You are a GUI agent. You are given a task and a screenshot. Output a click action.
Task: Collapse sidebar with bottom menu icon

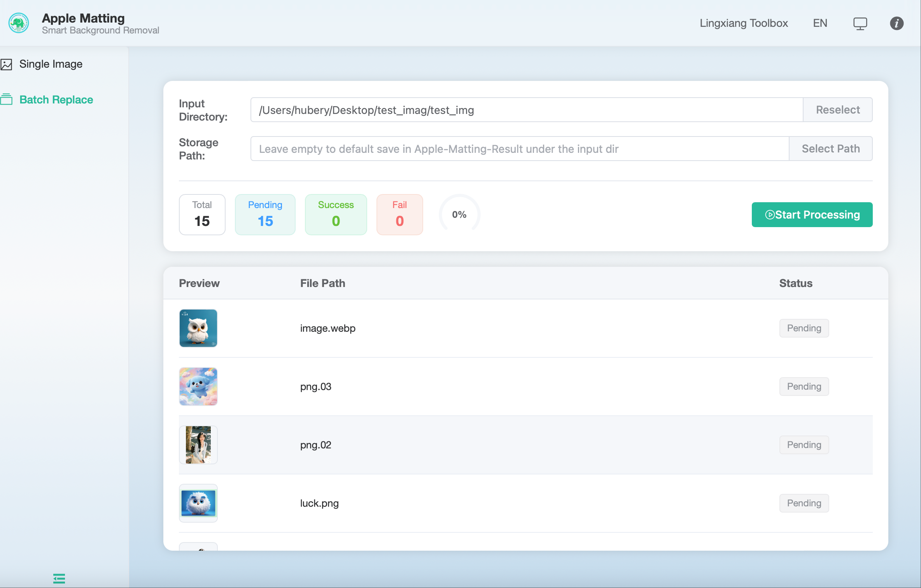coord(59,578)
